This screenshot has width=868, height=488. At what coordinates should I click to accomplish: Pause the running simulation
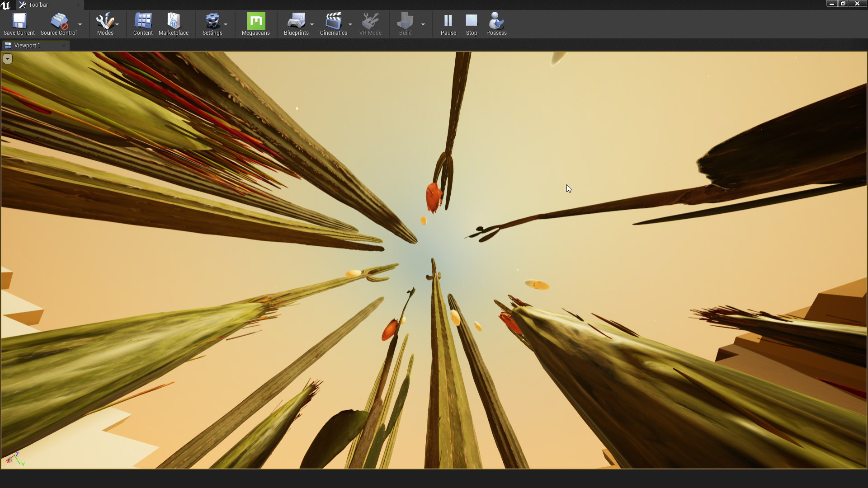448,21
